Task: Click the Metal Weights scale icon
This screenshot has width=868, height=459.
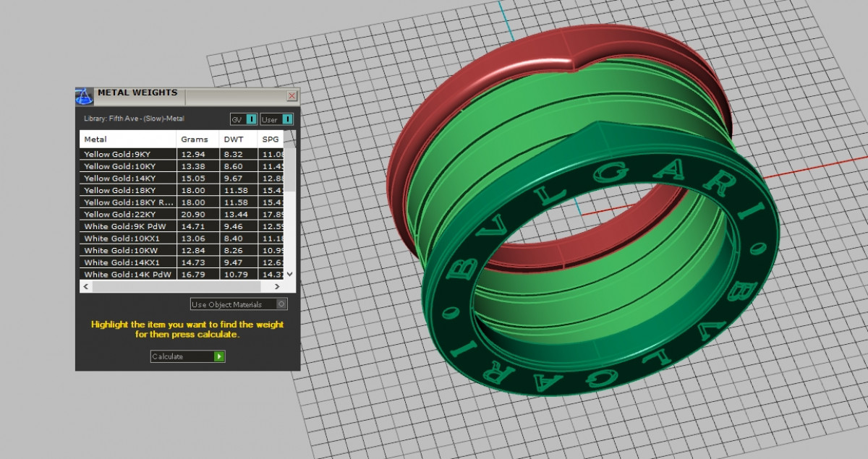Action: coord(85,96)
